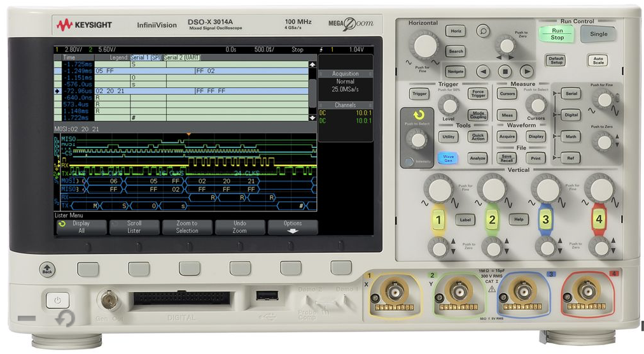Toggle zoom with the magnifier key

pos(483,31)
